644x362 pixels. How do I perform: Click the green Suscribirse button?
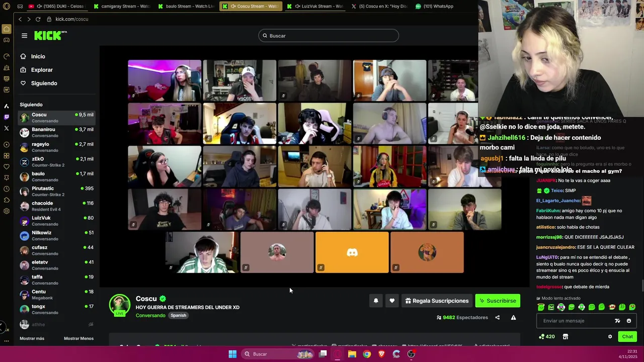click(x=498, y=301)
